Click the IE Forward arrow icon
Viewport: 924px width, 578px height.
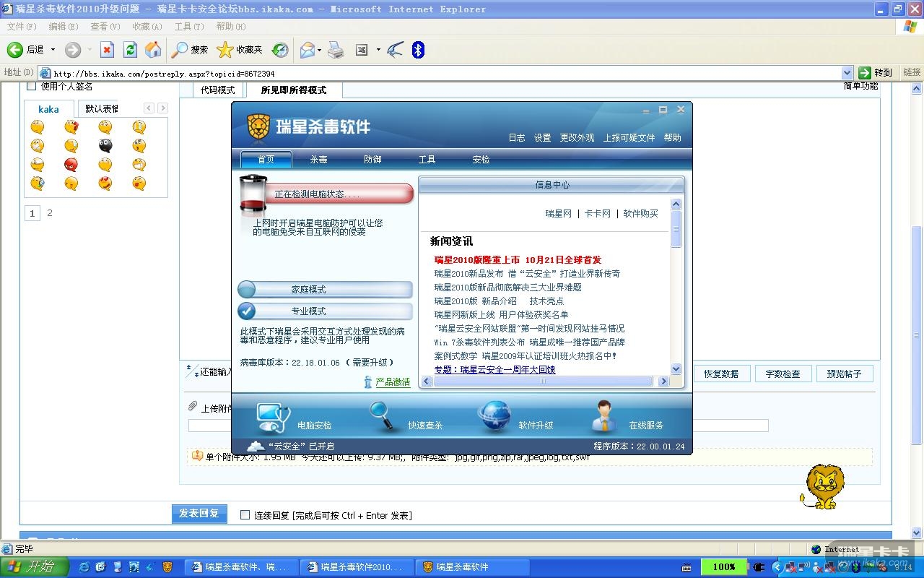tap(73, 50)
